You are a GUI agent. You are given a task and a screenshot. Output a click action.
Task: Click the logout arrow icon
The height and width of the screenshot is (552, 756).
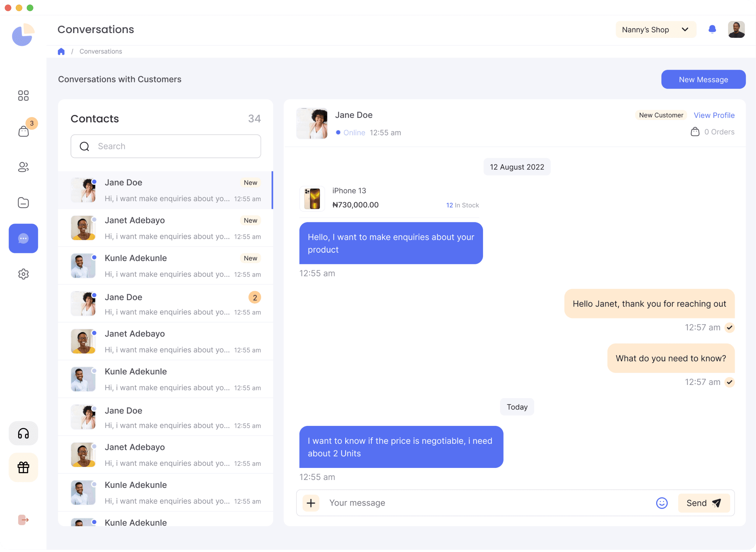click(23, 520)
